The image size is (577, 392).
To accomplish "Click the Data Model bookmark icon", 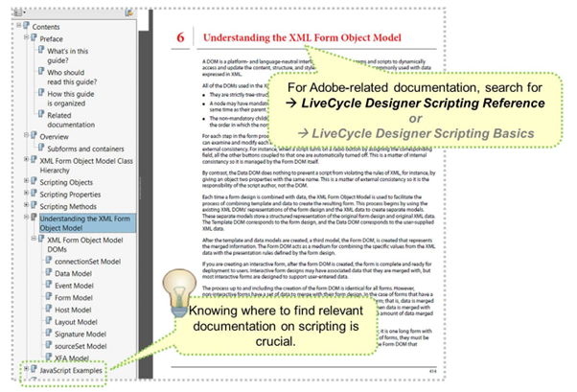I will click(48, 273).
